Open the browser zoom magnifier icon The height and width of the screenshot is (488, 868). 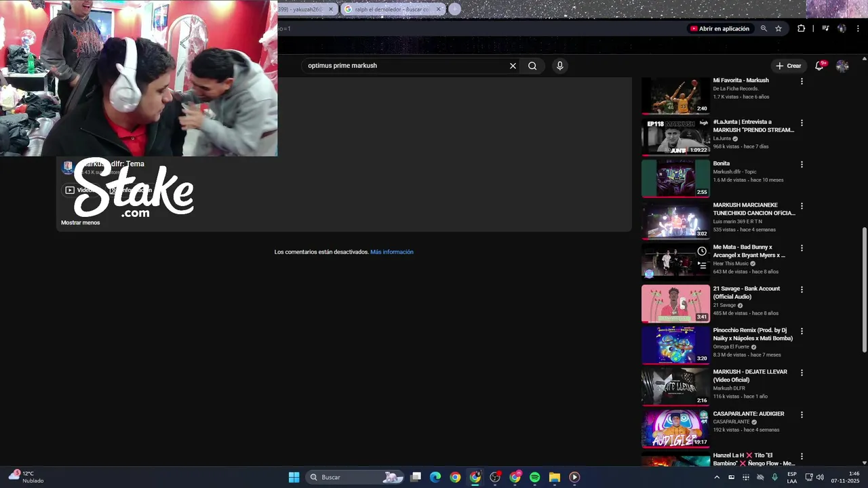click(x=764, y=28)
